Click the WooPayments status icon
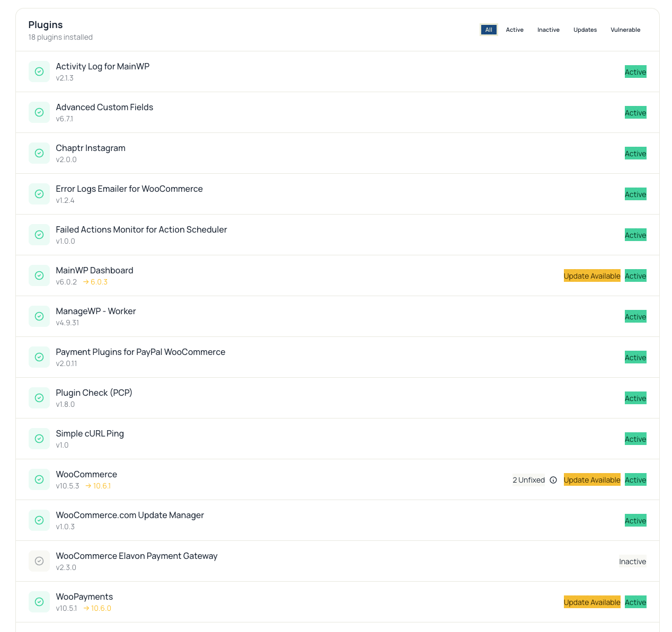This screenshot has width=672, height=632. [39, 602]
